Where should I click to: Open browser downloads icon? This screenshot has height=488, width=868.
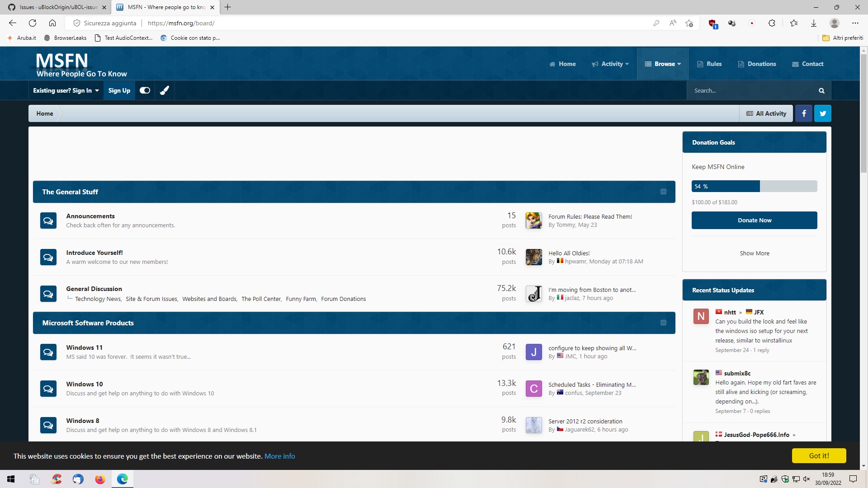[814, 23]
